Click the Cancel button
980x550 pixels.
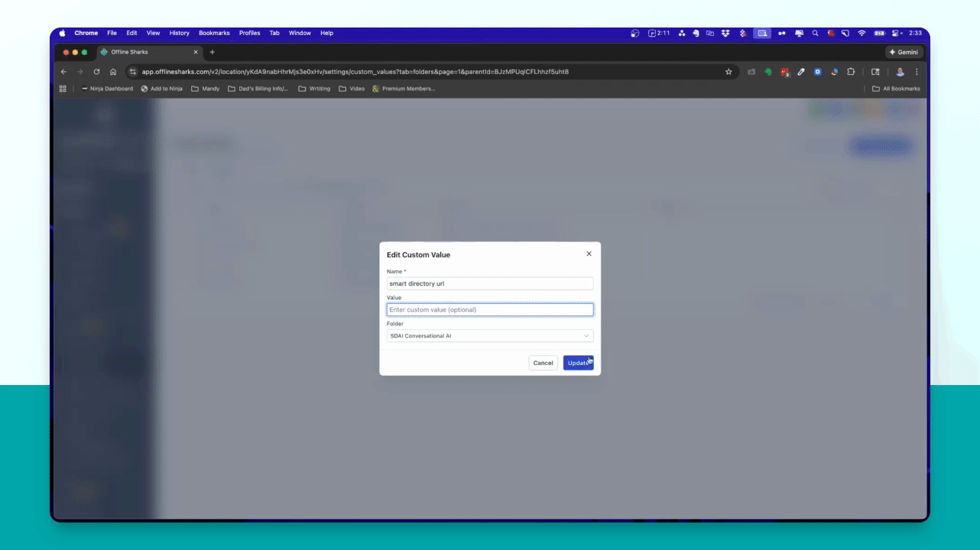coord(544,363)
